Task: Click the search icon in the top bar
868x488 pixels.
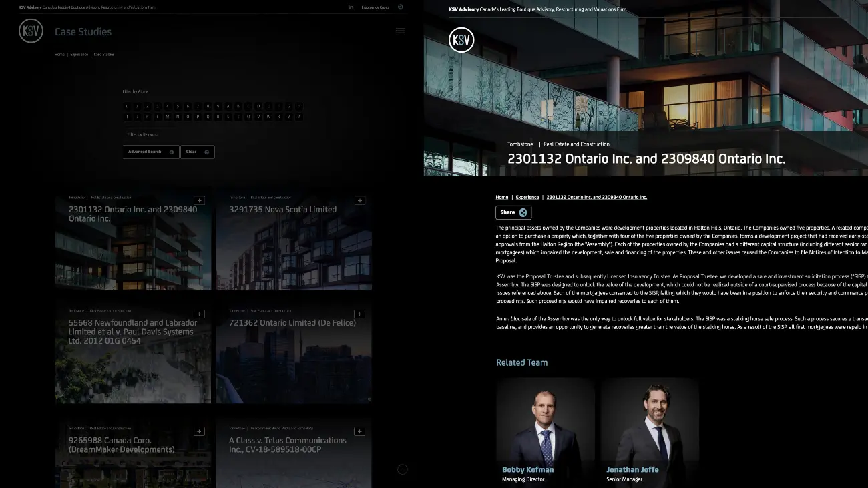Action: [x=401, y=7]
